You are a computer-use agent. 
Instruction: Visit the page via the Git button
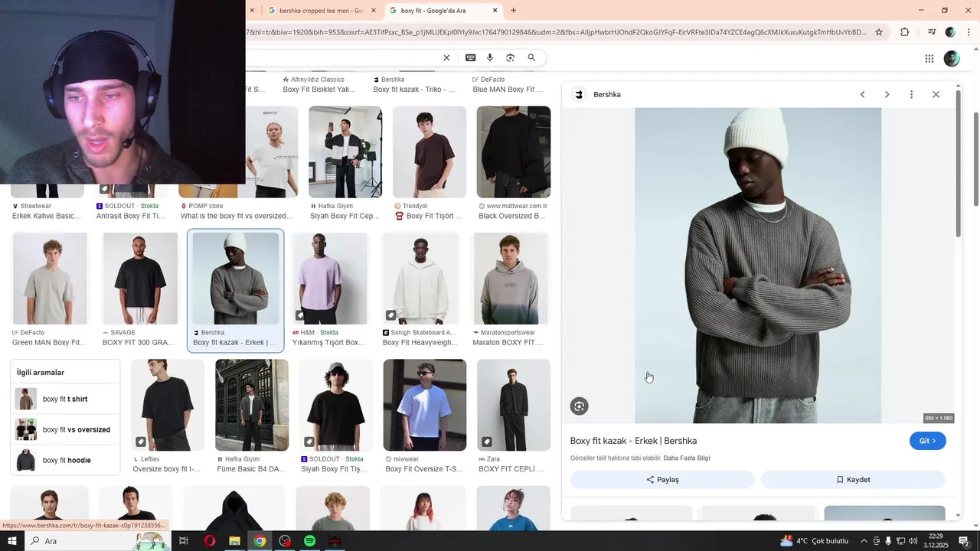pyautogui.click(x=927, y=441)
